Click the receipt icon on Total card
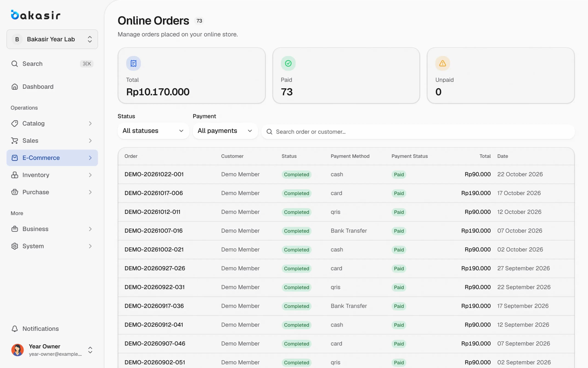588x368 pixels. pyautogui.click(x=133, y=63)
